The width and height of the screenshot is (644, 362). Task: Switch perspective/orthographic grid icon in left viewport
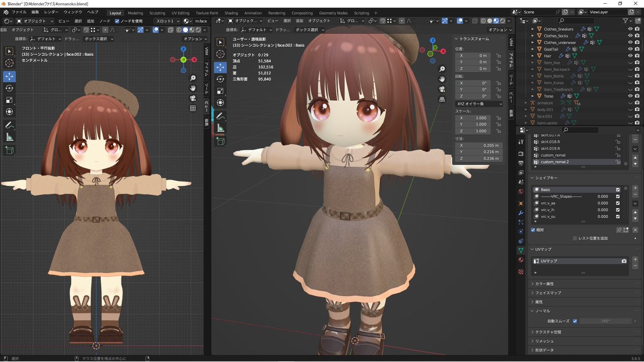coord(193,108)
